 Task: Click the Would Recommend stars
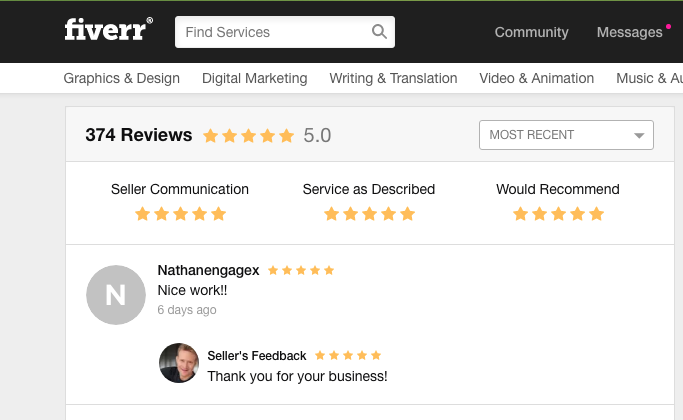(x=558, y=214)
